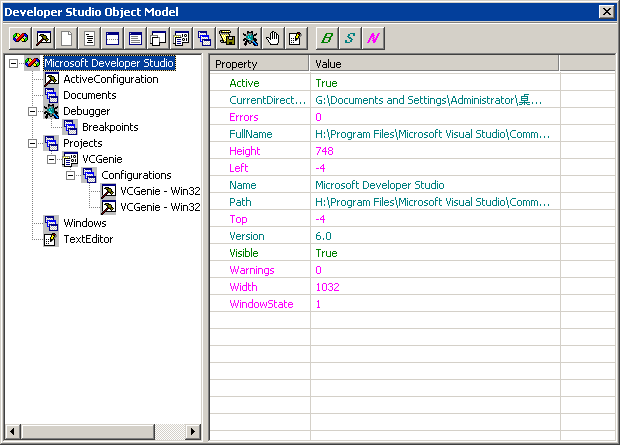Click the Width value 1032
Image resolution: width=620 pixels, height=445 pixels.
tap(327, 287)
